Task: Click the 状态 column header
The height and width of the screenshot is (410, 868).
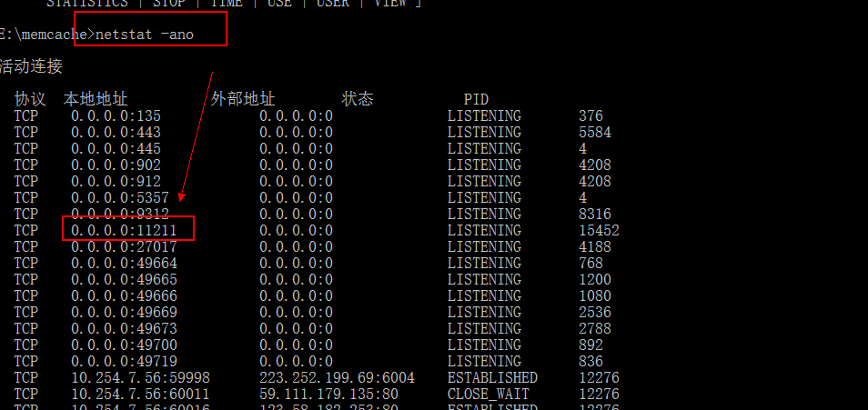Action: point(358,99)
